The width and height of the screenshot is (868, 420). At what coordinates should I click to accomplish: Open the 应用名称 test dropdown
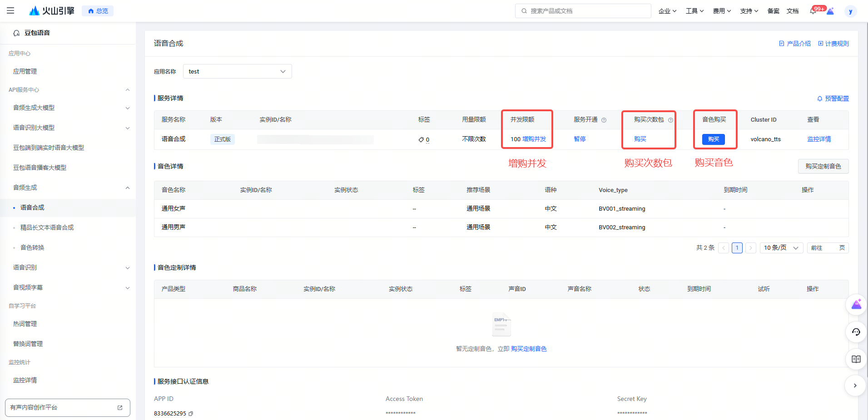237,71
